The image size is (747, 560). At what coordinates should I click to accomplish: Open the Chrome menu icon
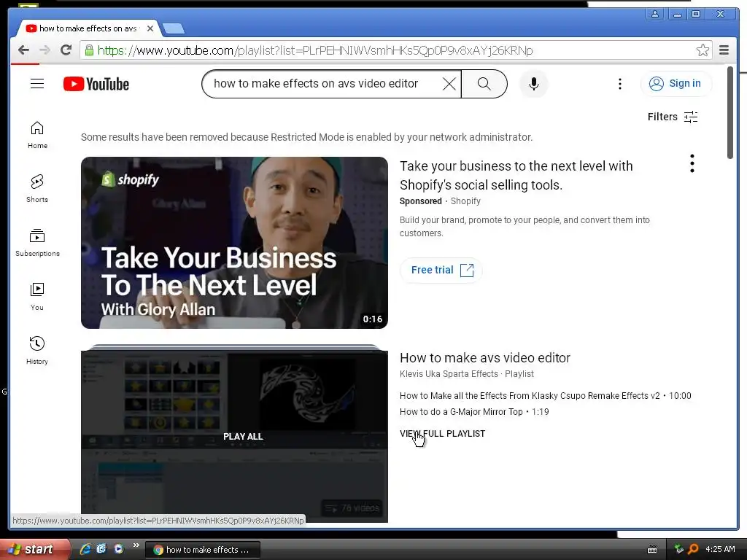tap(724, 50)
